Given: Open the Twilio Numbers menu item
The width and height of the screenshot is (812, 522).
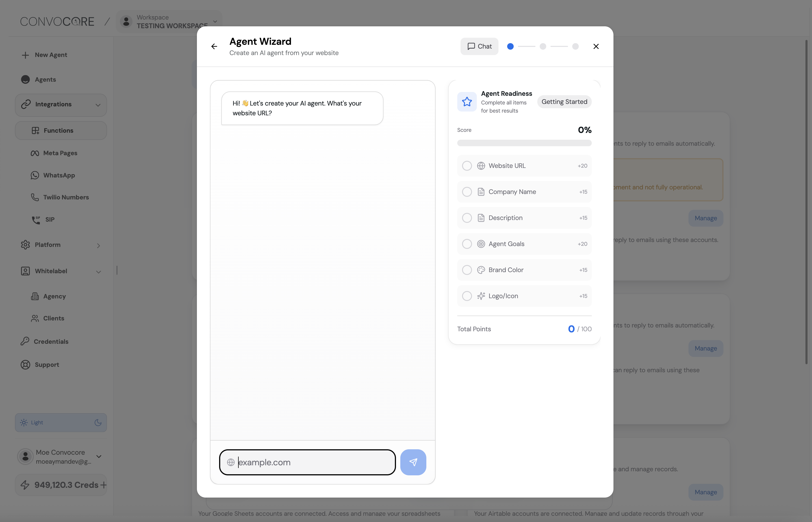Looking at the screenshot, I should [66, 197].
